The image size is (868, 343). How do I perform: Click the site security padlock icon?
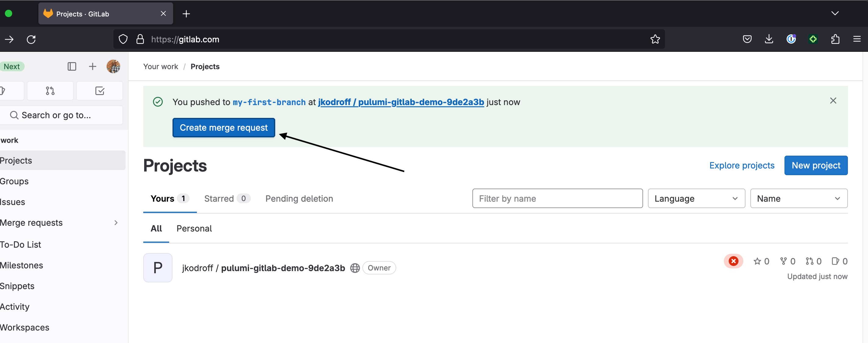[x=140, y=39]
